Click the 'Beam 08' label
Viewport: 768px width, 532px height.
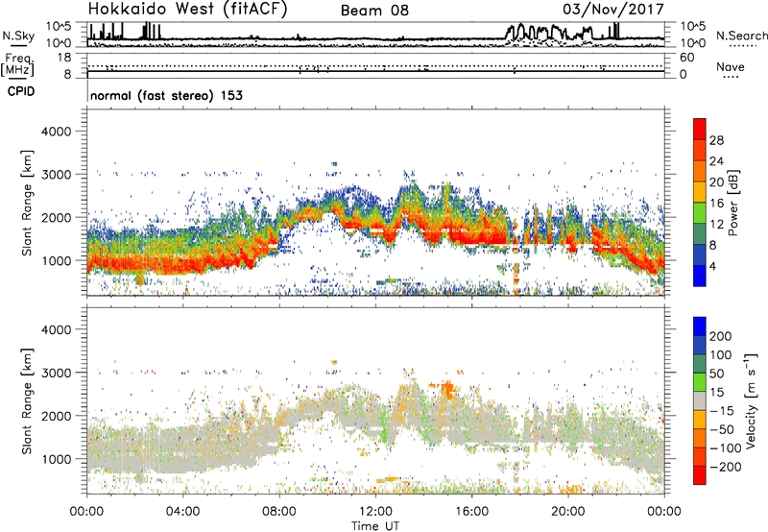[x=374, y=11]
